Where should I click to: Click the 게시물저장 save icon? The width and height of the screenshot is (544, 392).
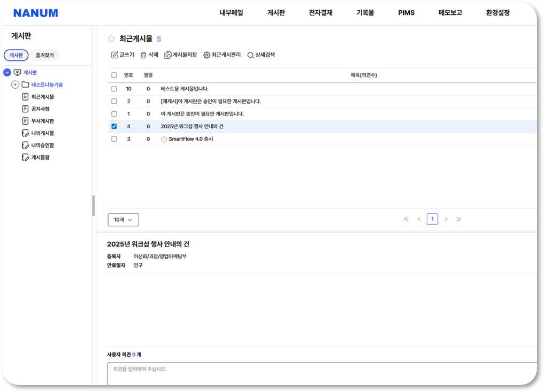168,55
